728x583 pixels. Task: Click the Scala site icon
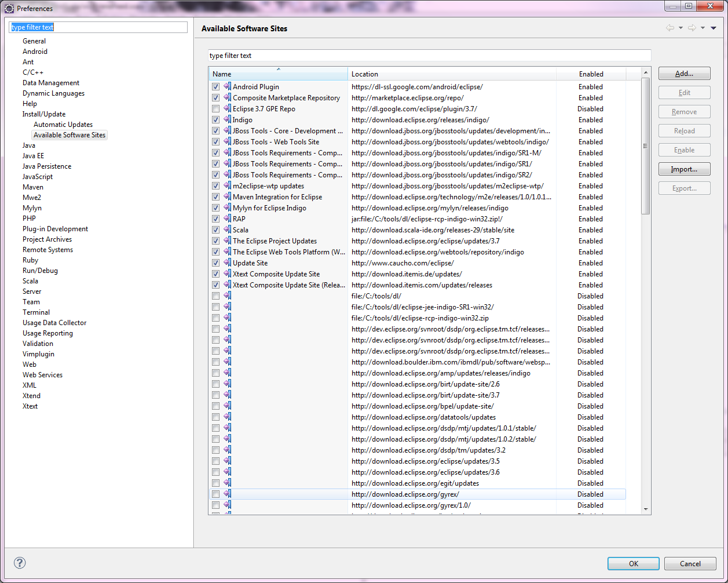point(227,229)
